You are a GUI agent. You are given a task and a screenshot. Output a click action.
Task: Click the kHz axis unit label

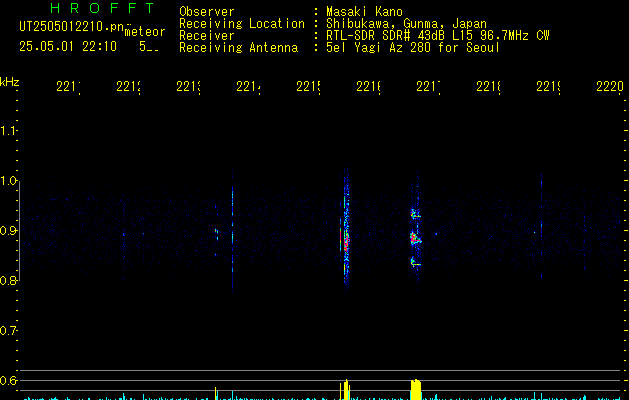point(10,82)
